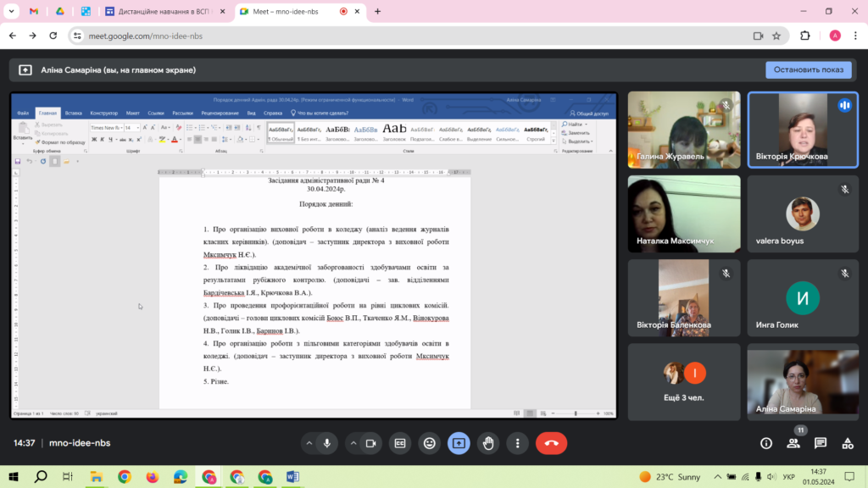Open meeting details info icon
Viewport: 868px width, 488px height.
tap(766, 443)
